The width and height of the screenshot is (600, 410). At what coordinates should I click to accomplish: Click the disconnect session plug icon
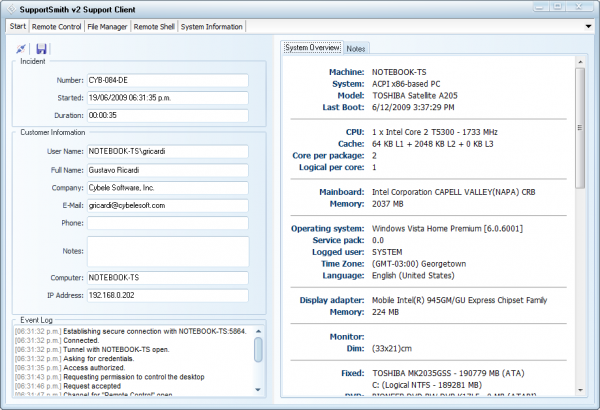(x=22, y=49)
